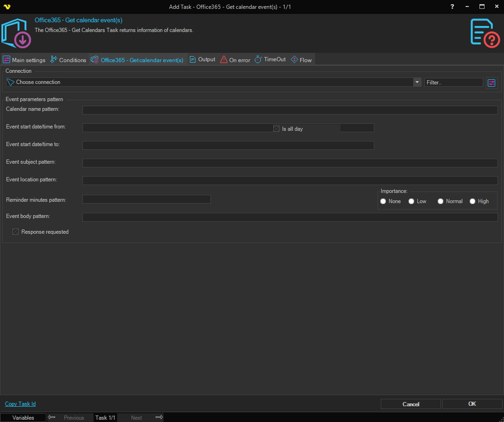
Task: Go to the Output tab
Action: coord(202,59)
